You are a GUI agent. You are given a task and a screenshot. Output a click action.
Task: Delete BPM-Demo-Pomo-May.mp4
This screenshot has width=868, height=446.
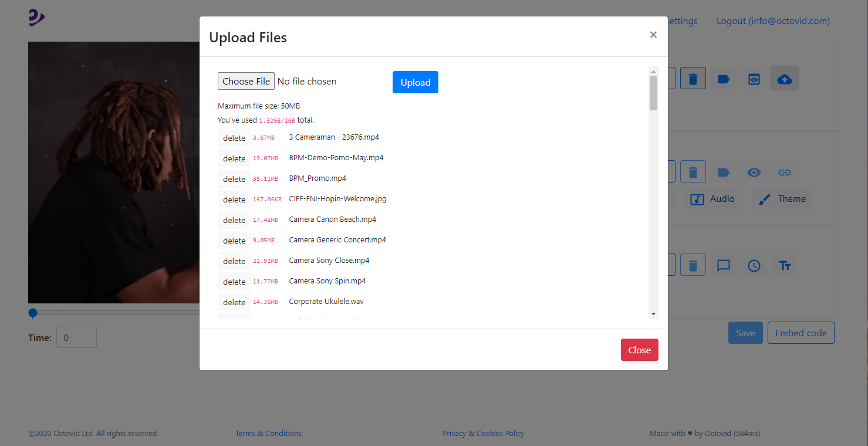[x=234, y=158]
